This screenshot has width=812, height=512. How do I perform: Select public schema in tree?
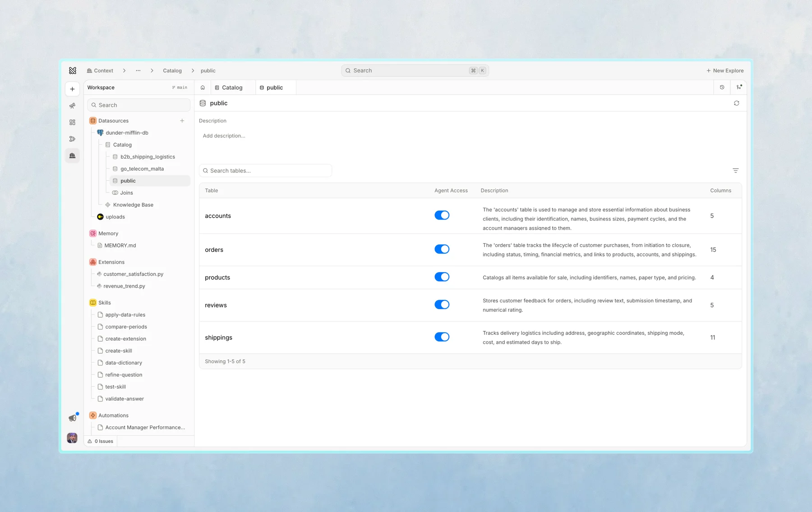(150, 181)
